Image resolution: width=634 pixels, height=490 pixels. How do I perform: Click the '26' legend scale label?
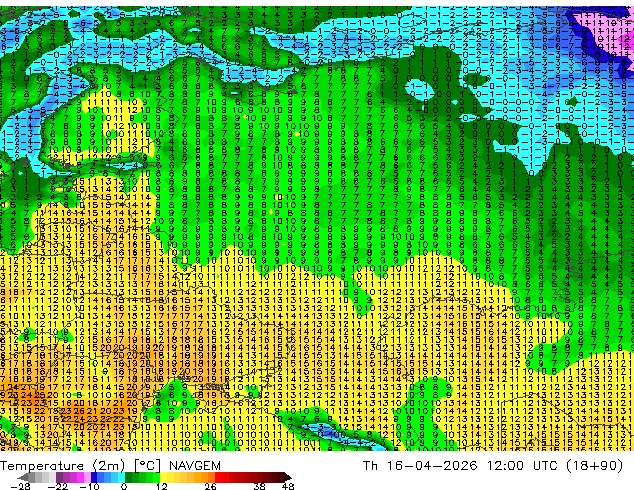[210, 486]
